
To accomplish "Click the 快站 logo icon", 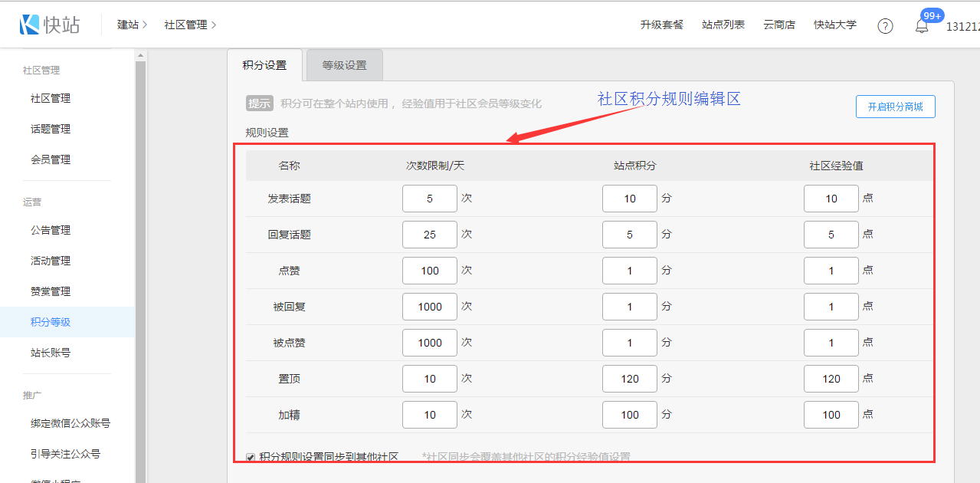I will (30, 25).
